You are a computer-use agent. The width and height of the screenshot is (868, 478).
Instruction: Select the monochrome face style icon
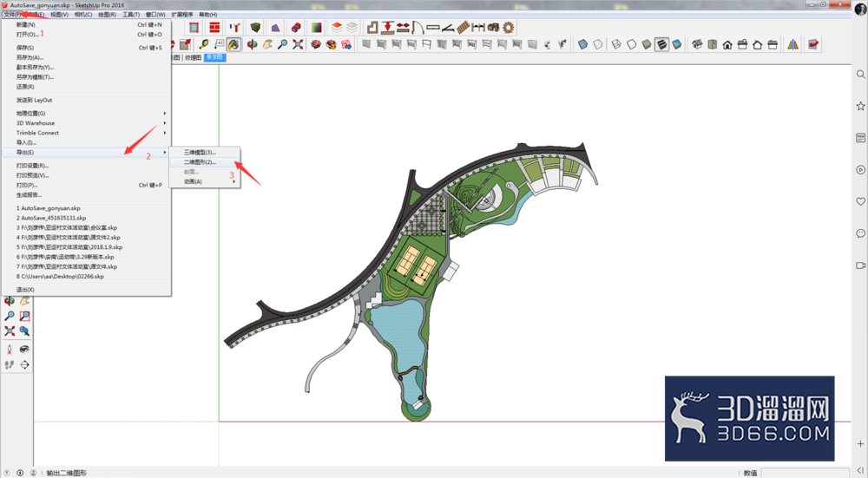click(x=676, y=44)
